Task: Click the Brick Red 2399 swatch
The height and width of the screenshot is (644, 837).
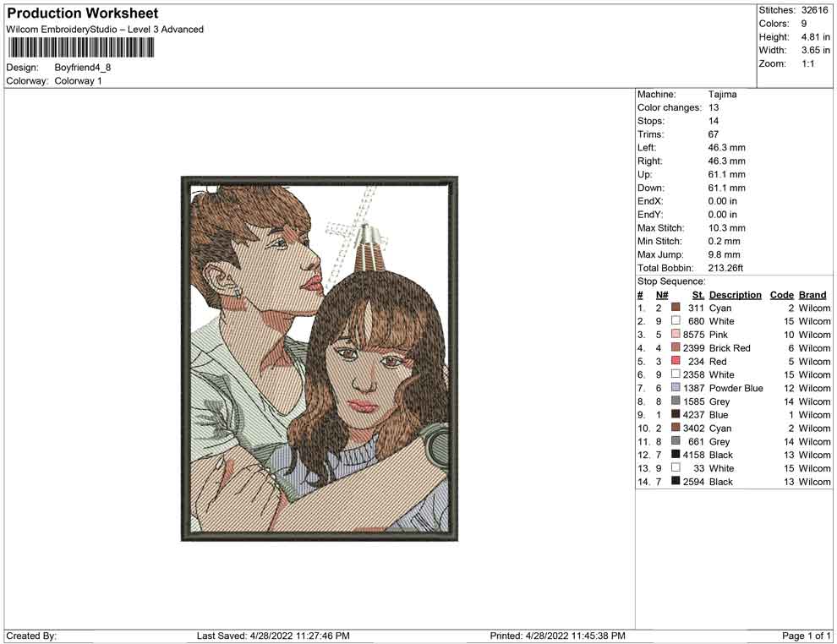Action: [x=676, y=347]
